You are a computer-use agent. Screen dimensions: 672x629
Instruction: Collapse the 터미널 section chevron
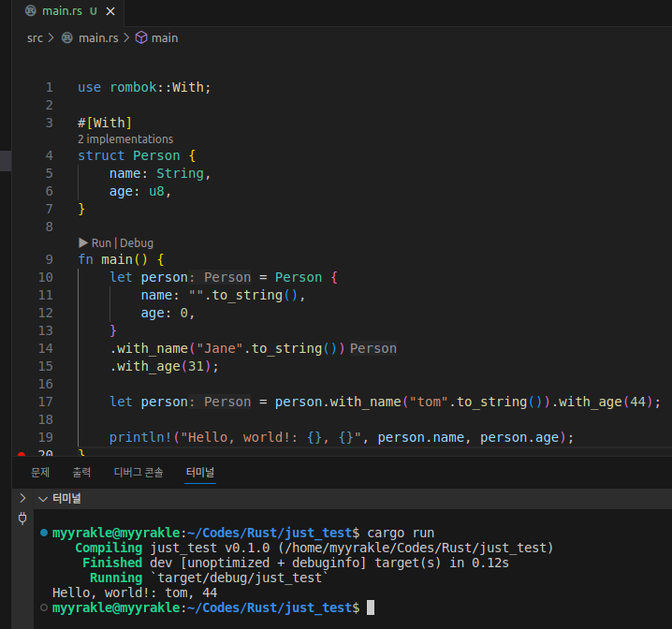41,499
